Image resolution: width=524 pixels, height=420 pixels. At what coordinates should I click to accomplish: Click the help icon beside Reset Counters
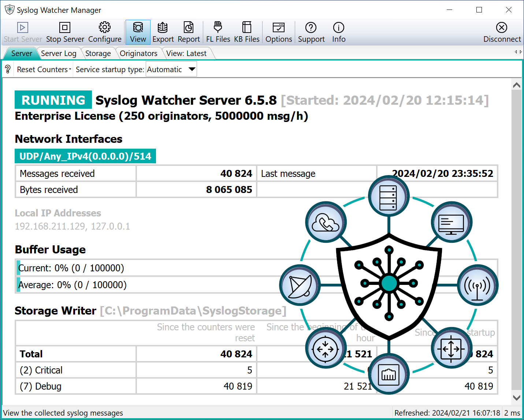click(x=8, y=69)
